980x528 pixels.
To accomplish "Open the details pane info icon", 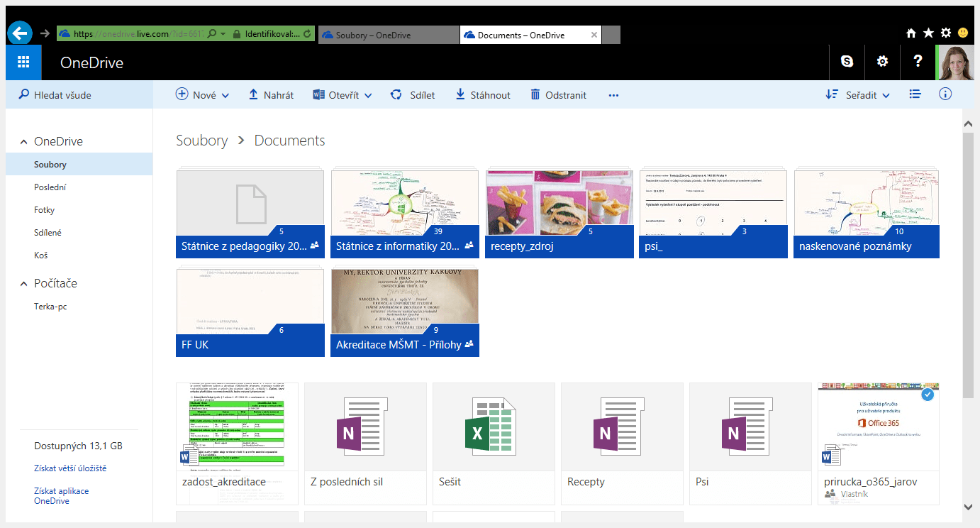I will click(945, 93).
